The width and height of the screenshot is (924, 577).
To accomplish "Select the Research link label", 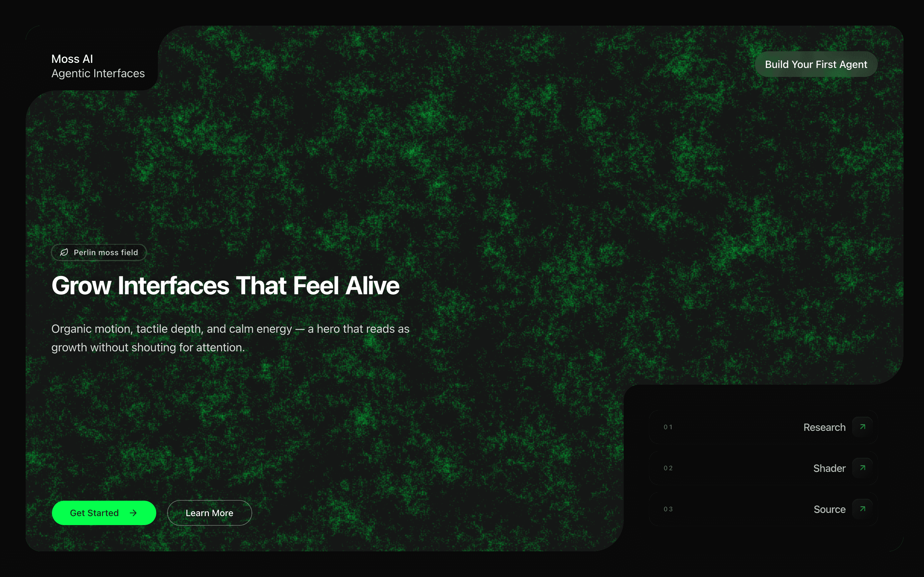I will coord(824,427).
